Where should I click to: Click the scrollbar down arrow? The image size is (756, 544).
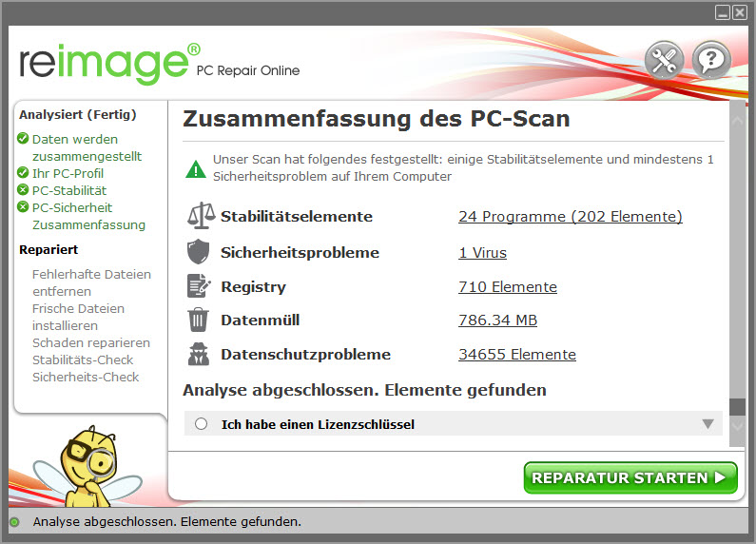tap(737, 426)
